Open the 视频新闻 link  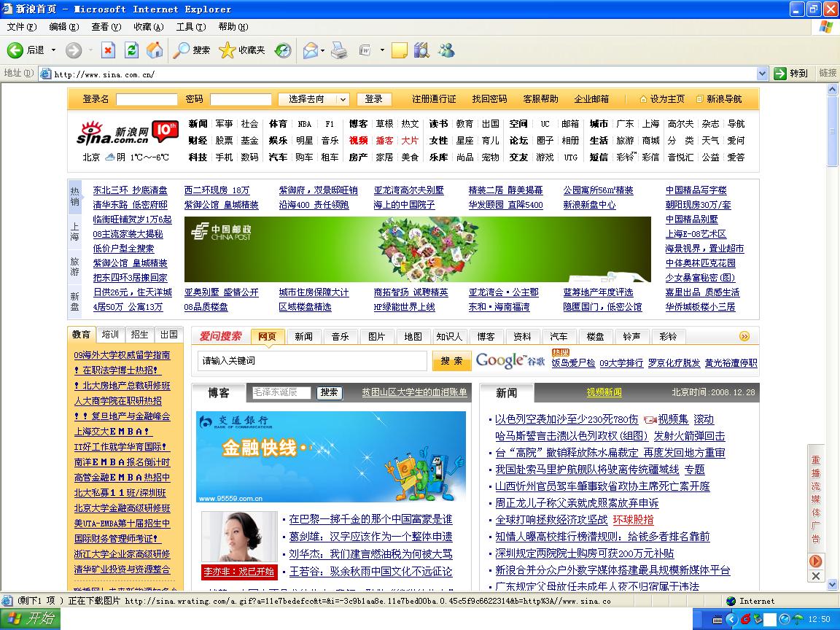pos(604,392)
